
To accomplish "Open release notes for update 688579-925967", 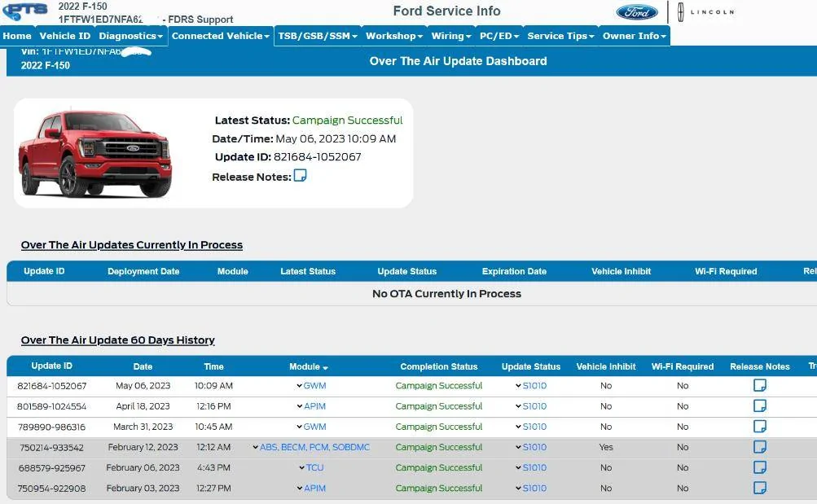I will click(760, 467).
